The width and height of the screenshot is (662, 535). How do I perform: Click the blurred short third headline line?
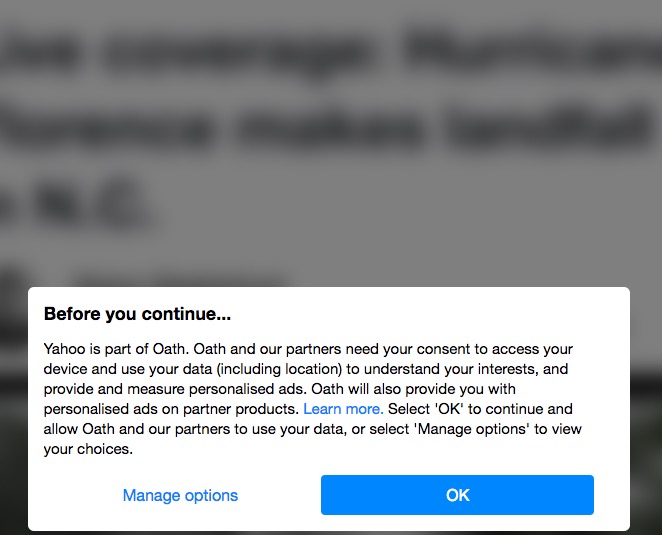coord(76,205)
